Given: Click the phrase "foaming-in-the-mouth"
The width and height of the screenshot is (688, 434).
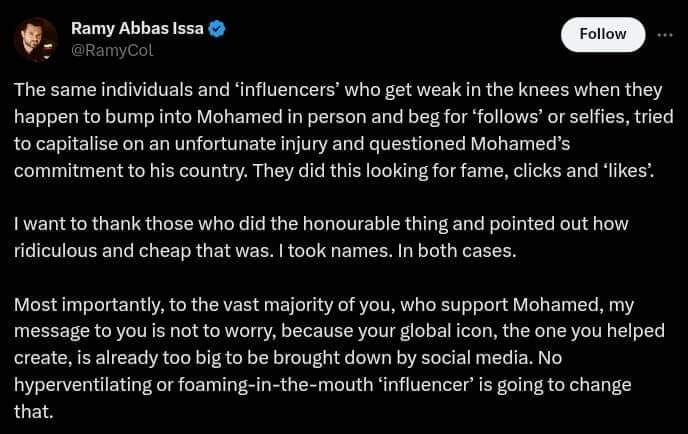Looking at the screenshot, I should pyautogui.click(x=276, y=385).
